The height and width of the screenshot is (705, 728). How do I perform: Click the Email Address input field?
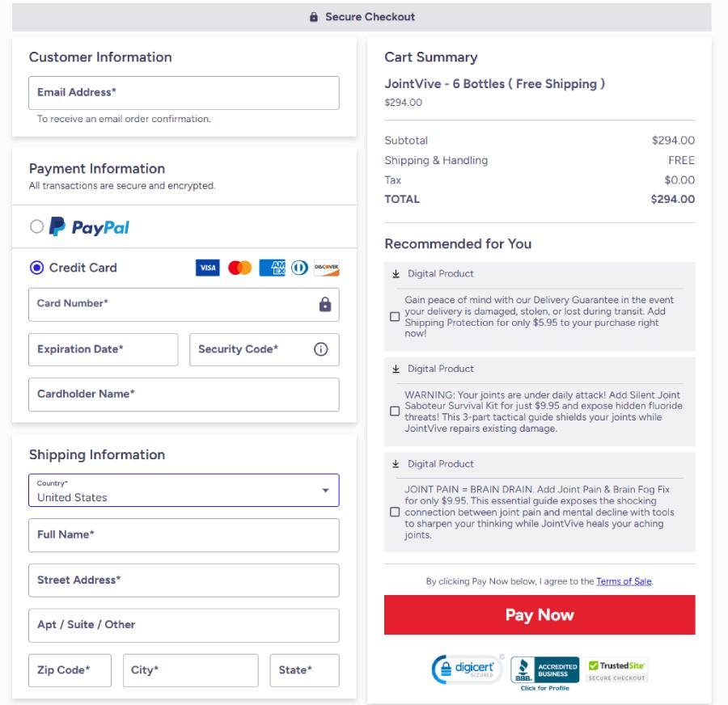tap(184, 92)
